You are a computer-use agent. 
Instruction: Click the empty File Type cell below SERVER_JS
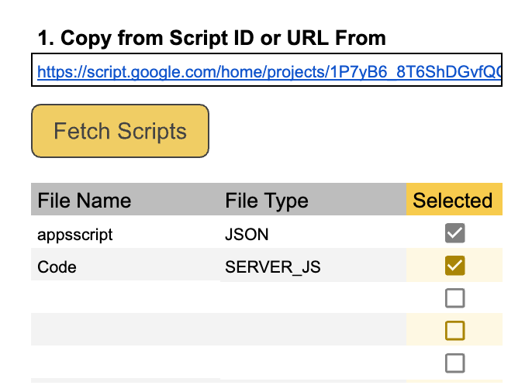point(313,298)
